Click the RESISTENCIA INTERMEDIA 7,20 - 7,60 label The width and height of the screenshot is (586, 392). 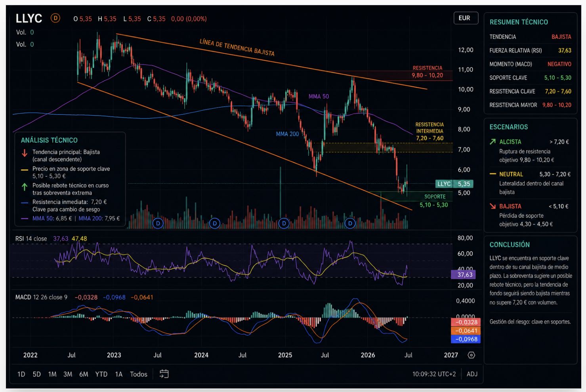[429, 131]
